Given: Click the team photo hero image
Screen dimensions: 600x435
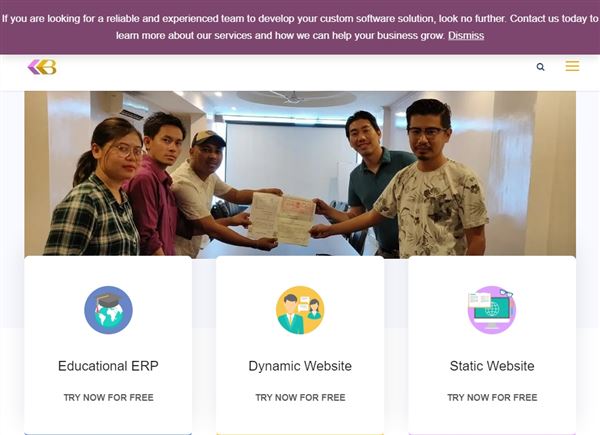Looking at the screenshot, I should pyautogui.click(x=300, y=174).
